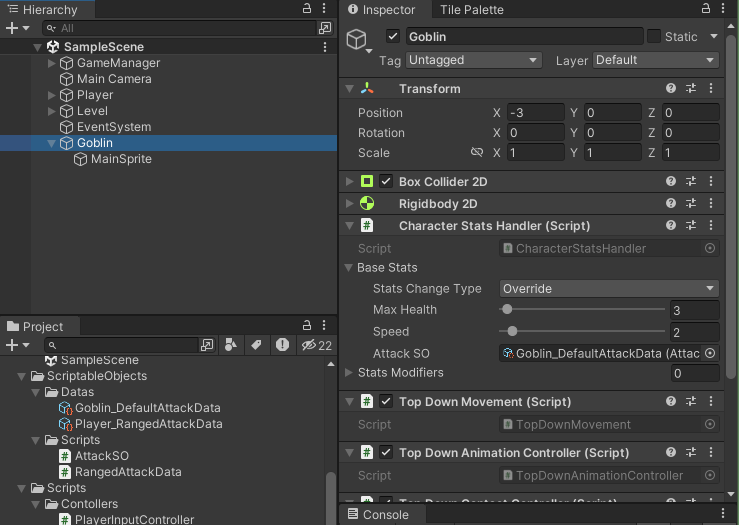Toggle Goblin active checkbox
Screen dimensions: 739x525
[393, 36]
